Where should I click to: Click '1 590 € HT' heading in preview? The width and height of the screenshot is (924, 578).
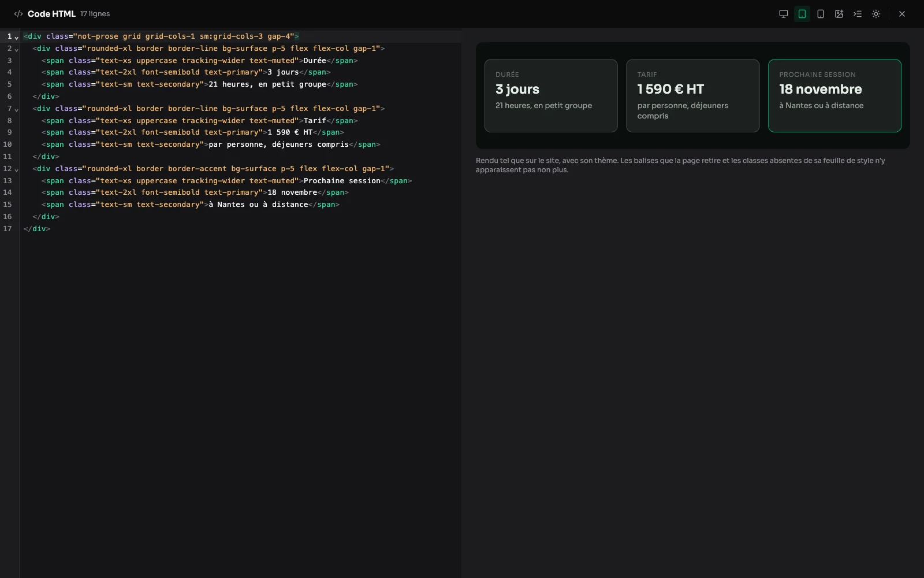click(670, 89)
